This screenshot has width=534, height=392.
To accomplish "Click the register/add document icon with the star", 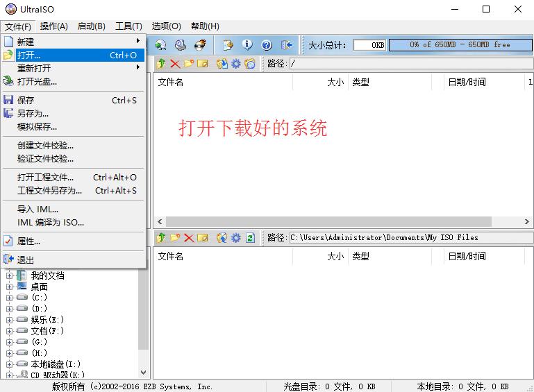I will [x=228, y=45].
